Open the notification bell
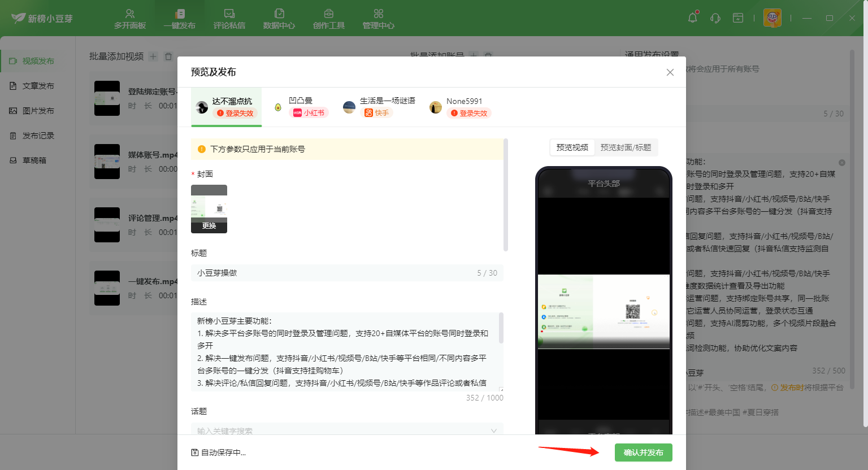The image size is (868, 470). click(693, 18)
